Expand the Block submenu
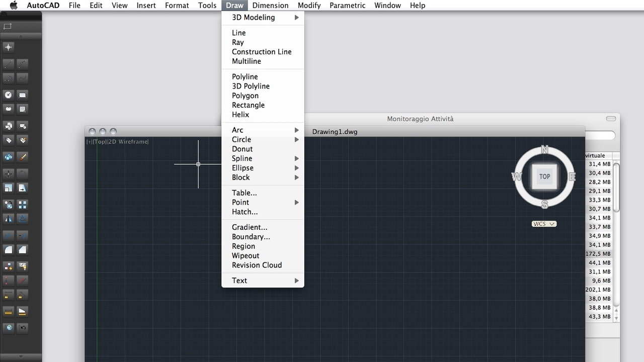This screenshot has height=362, width=644. (x=263, y=177)
